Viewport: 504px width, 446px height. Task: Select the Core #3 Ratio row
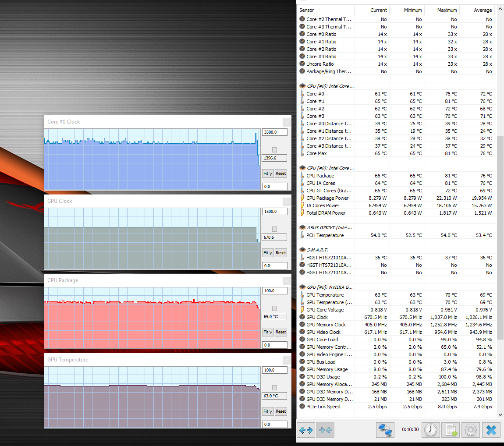click(396, 57)
